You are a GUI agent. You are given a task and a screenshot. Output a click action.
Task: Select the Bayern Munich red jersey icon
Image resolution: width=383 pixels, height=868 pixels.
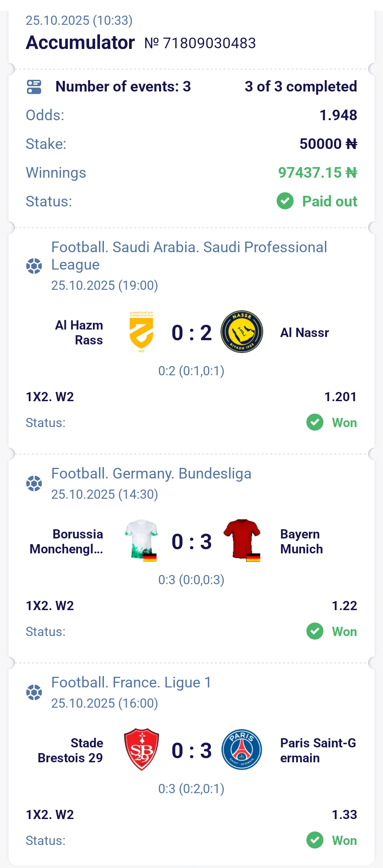[242, 541]
